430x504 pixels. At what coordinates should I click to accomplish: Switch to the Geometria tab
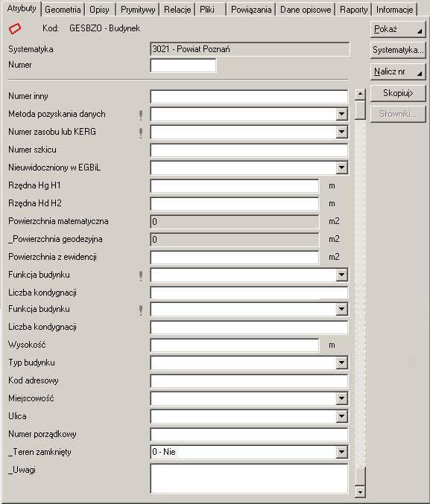click(x=63, y=10)
